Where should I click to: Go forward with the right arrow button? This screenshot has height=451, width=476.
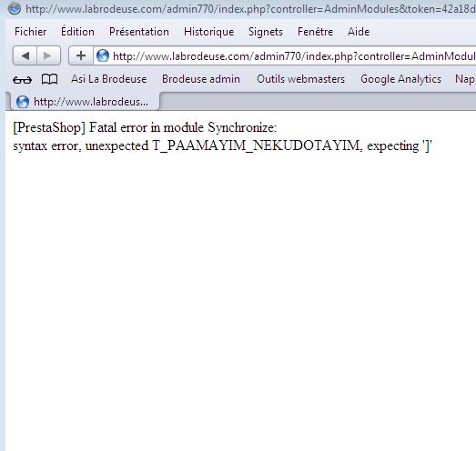tap(48, 55)
